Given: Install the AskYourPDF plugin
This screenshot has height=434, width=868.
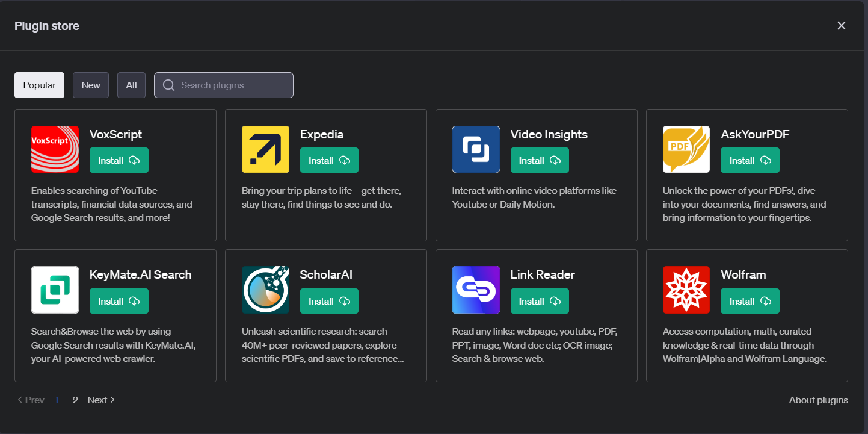Looking at the screenshot, I should [750, 160].
